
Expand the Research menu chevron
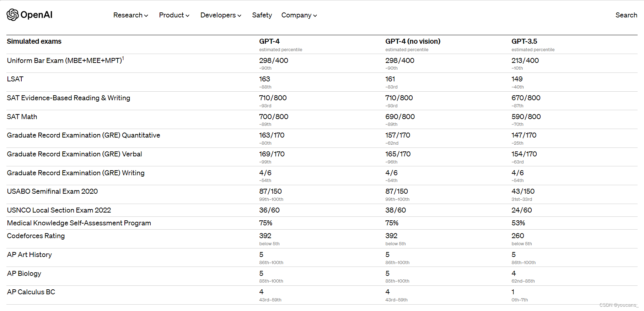[x=146, y=16]
